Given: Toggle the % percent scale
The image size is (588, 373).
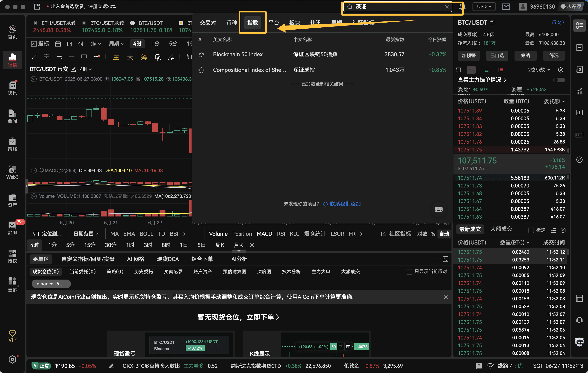Looking at the screenshot, I should (433, 234).
